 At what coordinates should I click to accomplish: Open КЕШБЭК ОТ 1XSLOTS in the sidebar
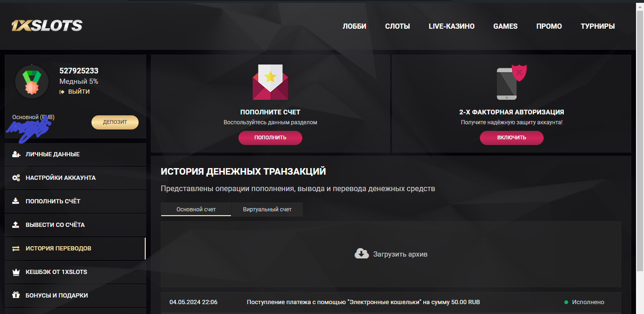[75, 272]
